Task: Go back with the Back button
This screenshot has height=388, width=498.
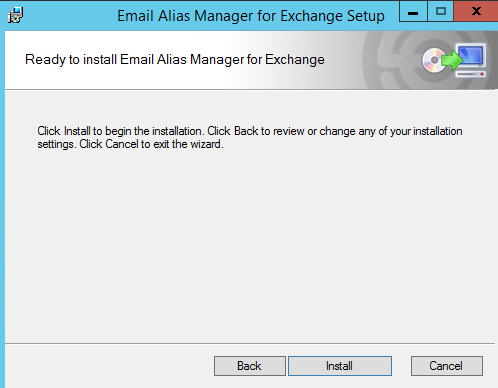Action: click(x=250, y=366)
